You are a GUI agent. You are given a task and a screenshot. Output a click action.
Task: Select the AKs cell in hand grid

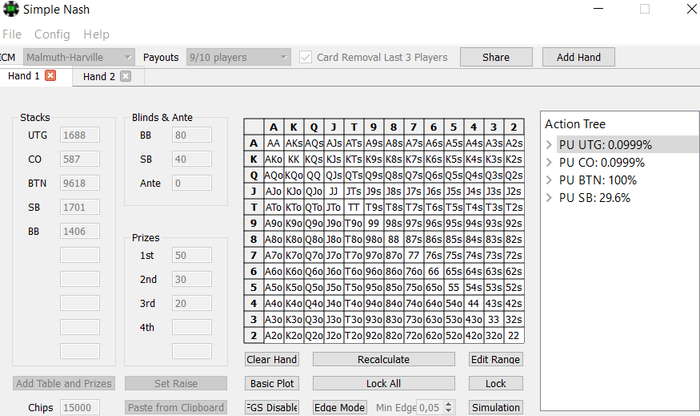pyautogui.click(x=294, y=143)
